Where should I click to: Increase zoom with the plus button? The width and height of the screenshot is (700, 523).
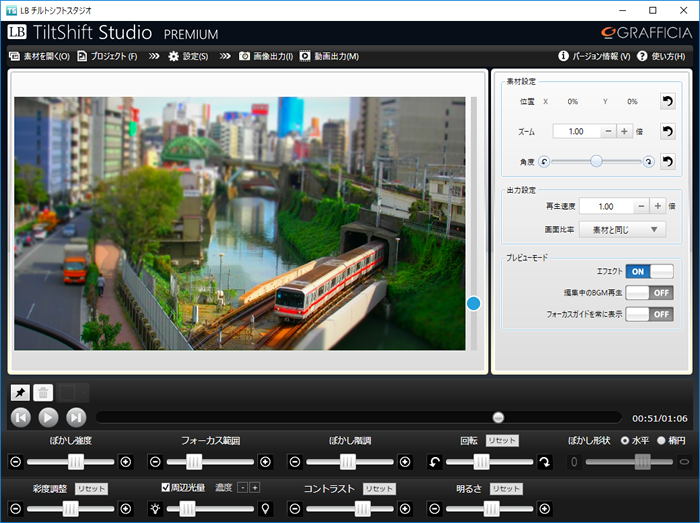[x=624, y=131]
